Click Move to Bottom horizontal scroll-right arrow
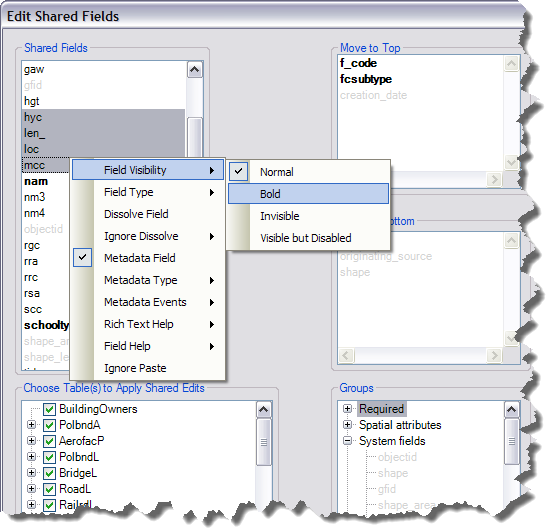Viewport: 546px width, 528px height. [x=494, y=356]
